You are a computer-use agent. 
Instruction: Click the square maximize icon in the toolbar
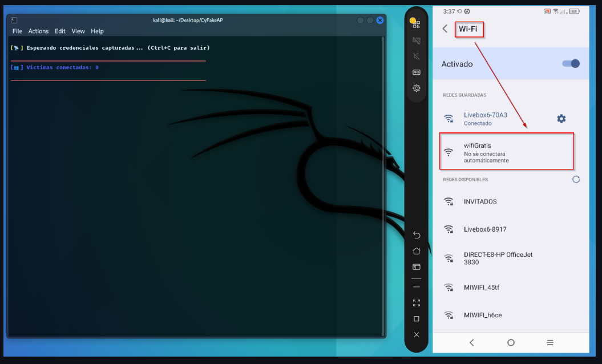[x=417, y=319]
